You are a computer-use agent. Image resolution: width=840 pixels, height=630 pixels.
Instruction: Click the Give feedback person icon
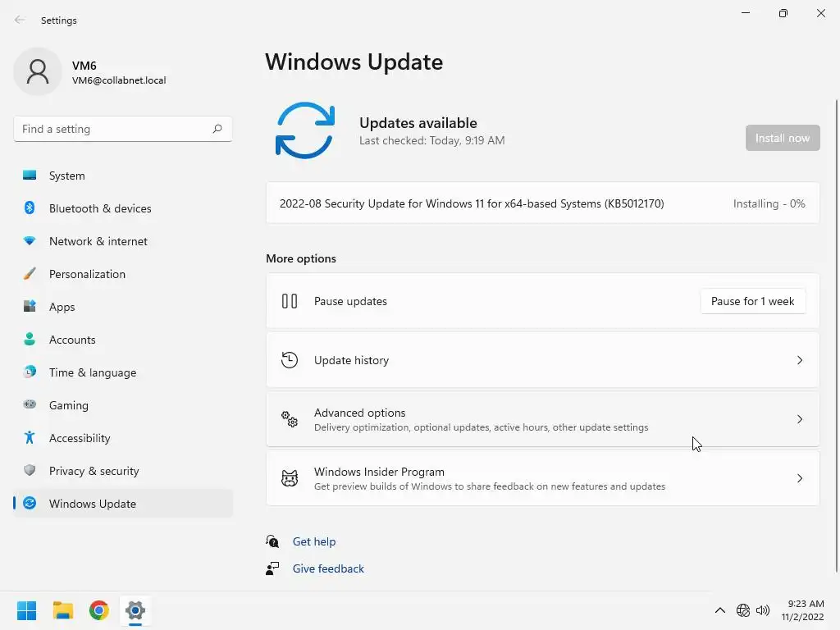(x=272, y=568)
